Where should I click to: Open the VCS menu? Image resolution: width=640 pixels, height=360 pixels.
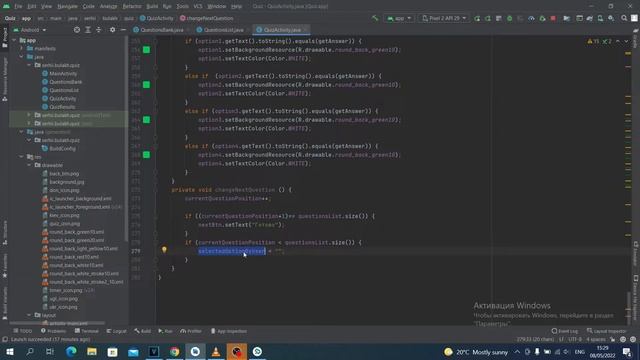click(198, 6)
